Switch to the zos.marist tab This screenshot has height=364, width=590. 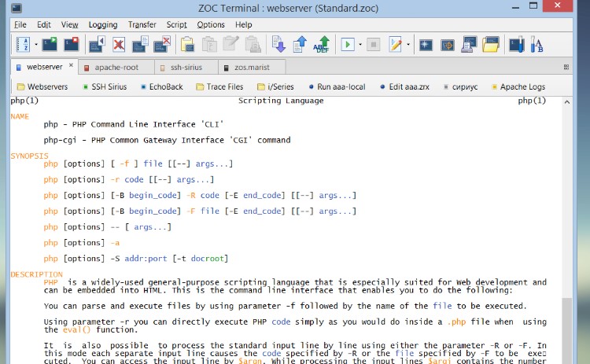(x=252, y=68)
